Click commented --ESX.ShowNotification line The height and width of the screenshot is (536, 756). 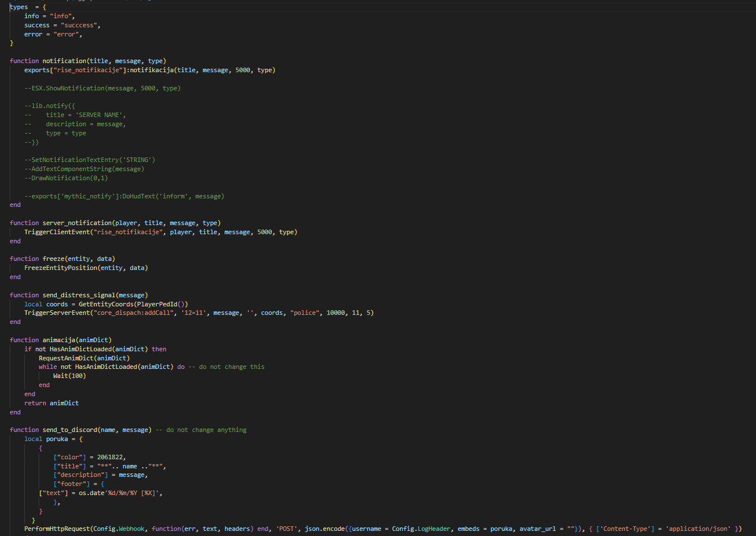[102, 88]
